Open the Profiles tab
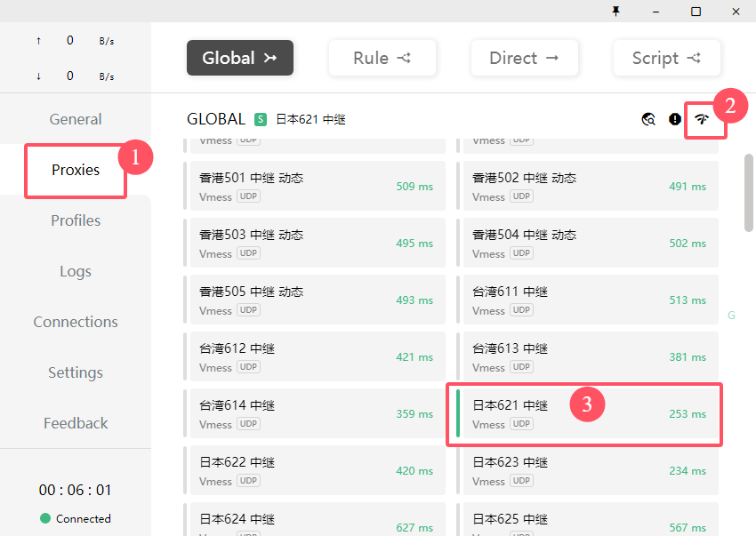The width and height of the screenshot is (756, 536). (76, 220)
